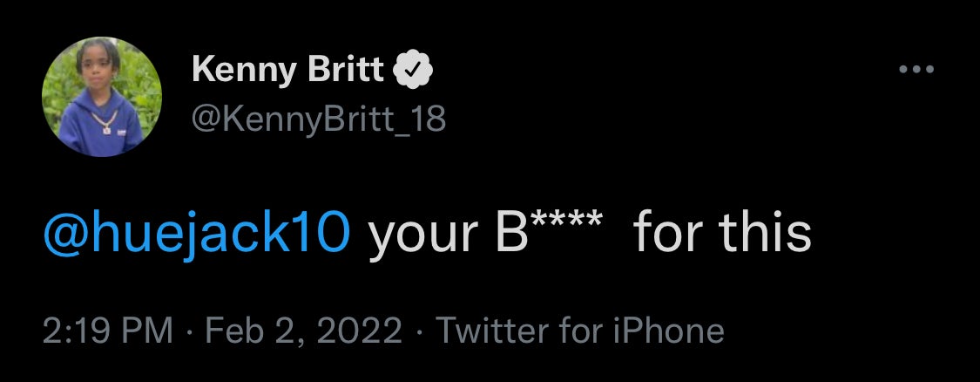Open the three-dot more options menu
Viewport: 980px width, 382px height.
click(x=916, y=71)
